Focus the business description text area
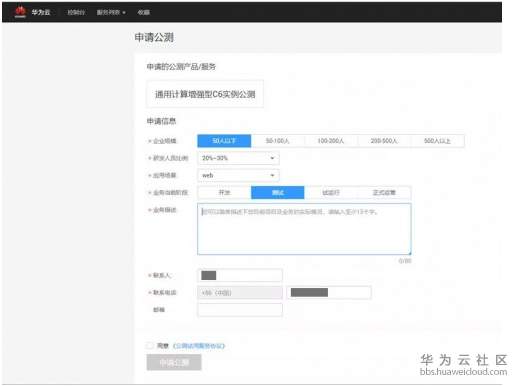Screen dimensions: 518x386 pyautogui.click(x=304, y=229)
